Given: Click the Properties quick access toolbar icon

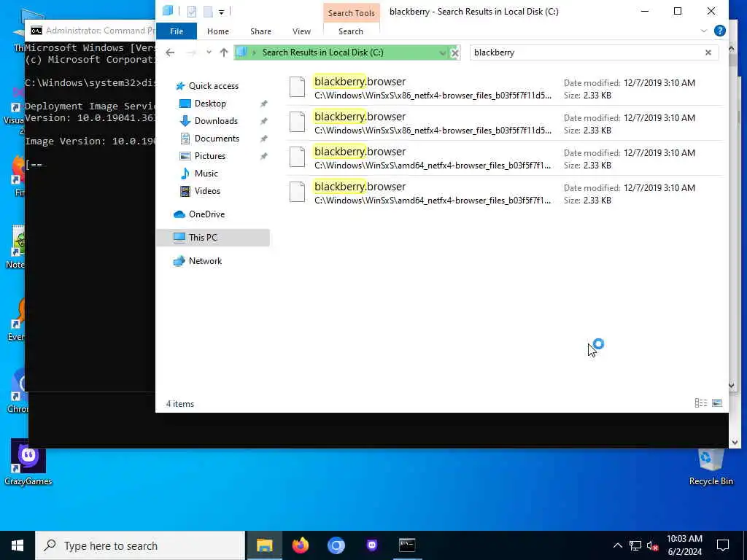Looking at the screenshot, I should (192, 12).
